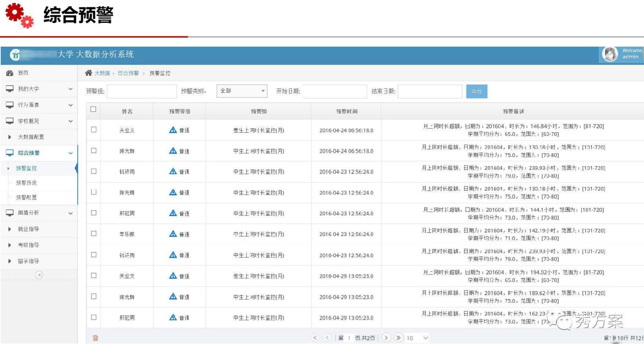
Task: Check the last row's checkbox
Action: (x=94, y=317)
